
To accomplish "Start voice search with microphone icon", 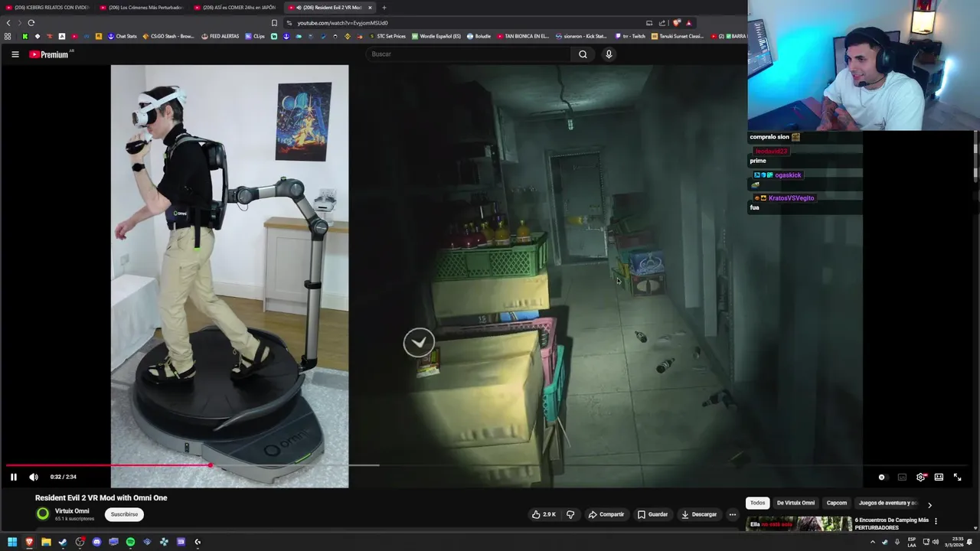I will click(x=609, y=54).
